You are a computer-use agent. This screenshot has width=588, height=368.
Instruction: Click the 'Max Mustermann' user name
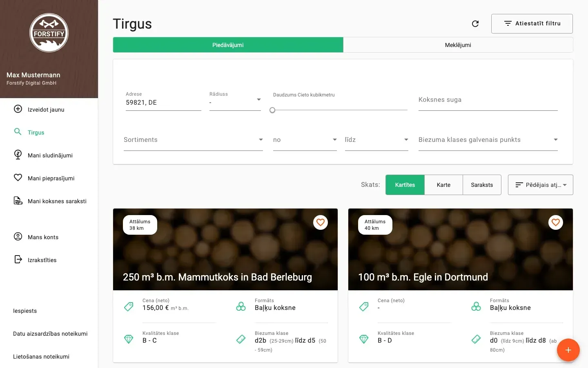(x=33, y=75)
